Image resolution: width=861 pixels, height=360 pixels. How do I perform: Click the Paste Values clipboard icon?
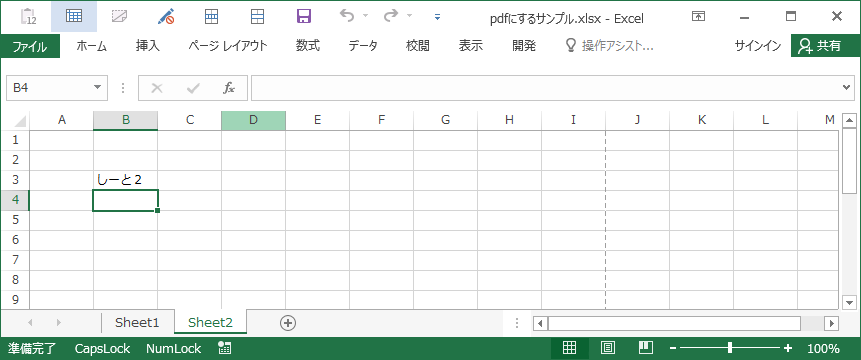point(28,16)
